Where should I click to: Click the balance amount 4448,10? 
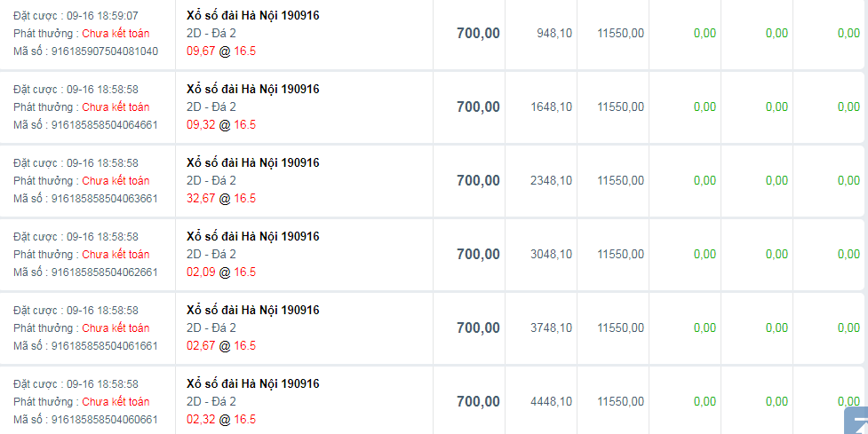[x=551, y=401]
